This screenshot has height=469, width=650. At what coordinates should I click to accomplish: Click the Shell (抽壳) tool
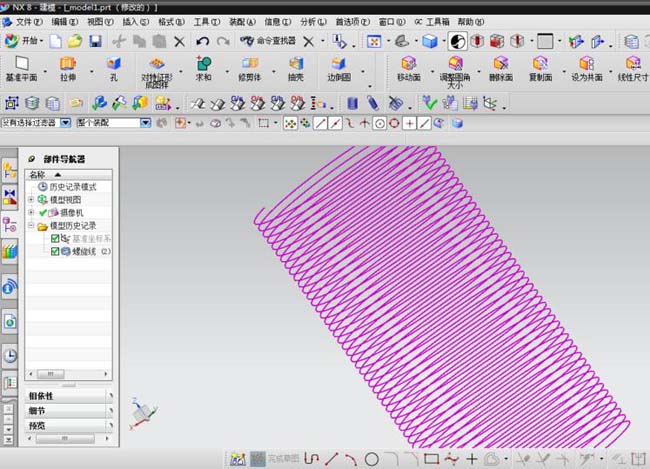coord(296,68)
